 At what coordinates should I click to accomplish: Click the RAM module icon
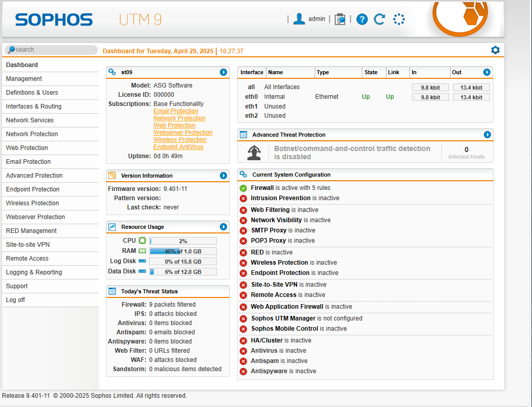point(142,251)
